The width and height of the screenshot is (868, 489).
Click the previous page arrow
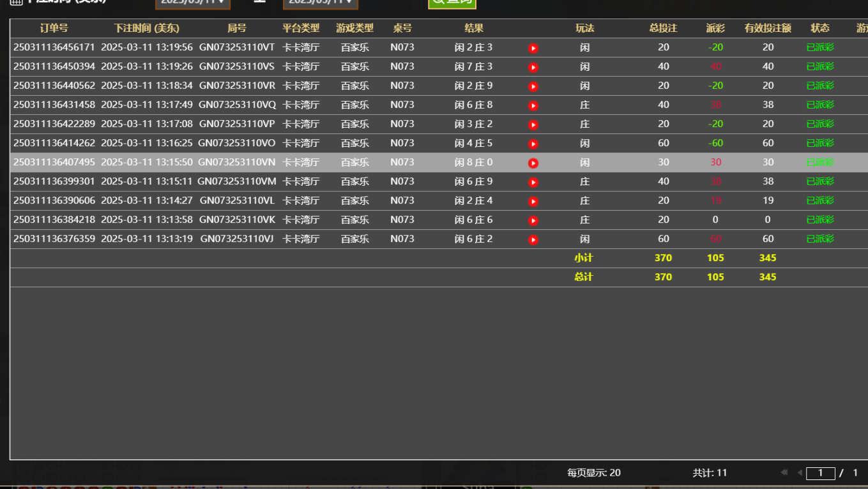point(798,473)
